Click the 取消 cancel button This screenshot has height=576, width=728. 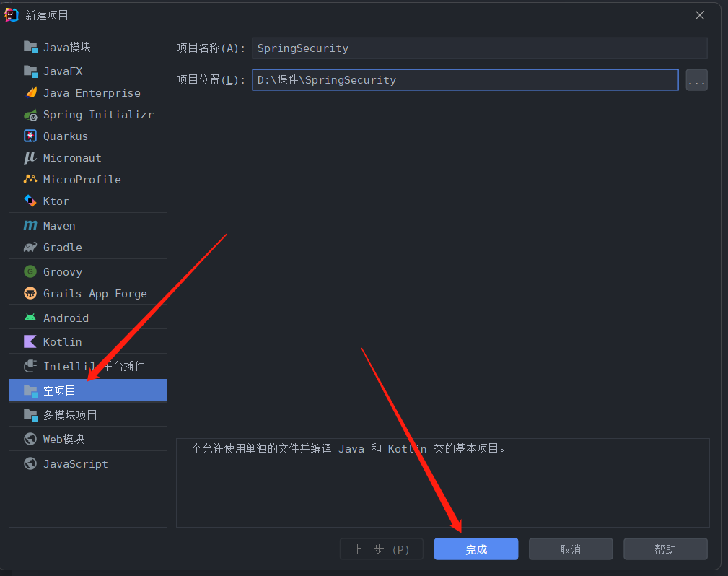pos(571,549)
